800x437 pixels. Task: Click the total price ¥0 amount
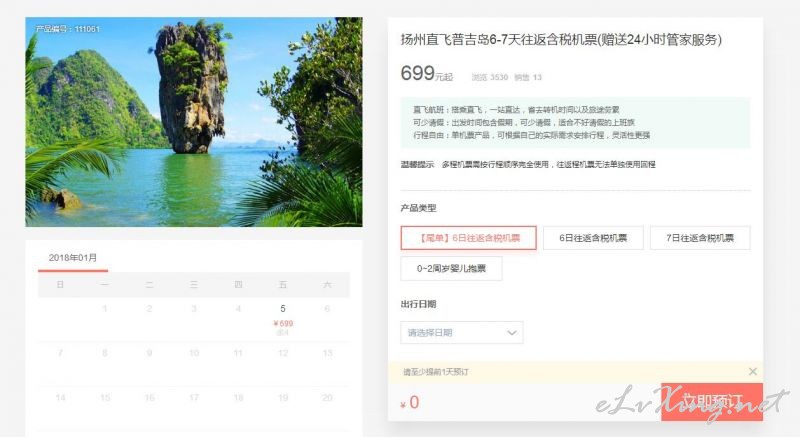410,402
